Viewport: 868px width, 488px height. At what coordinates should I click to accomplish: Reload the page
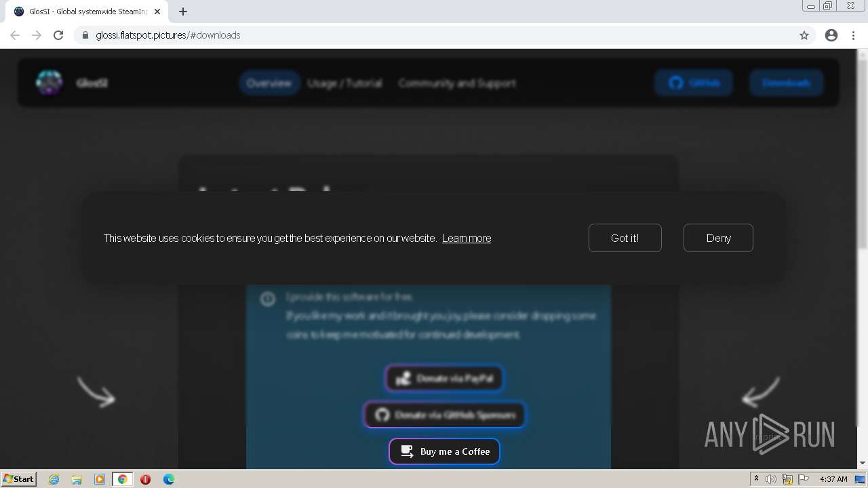(x=58, y=35)
